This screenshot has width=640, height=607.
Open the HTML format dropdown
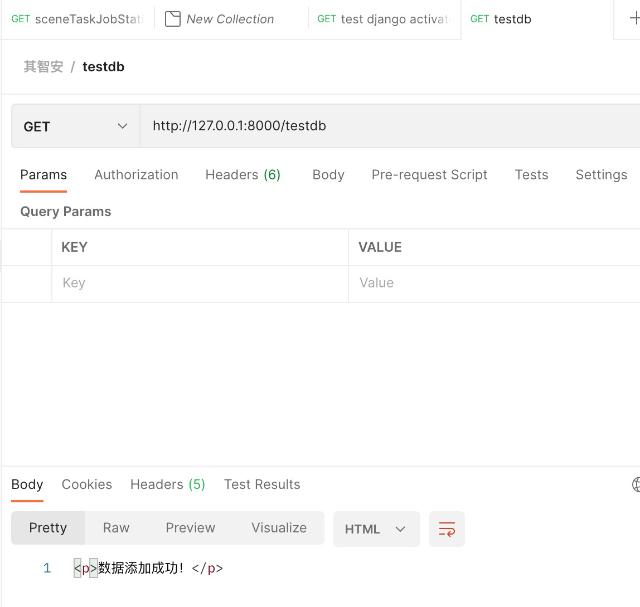click(x=376, y=529)
